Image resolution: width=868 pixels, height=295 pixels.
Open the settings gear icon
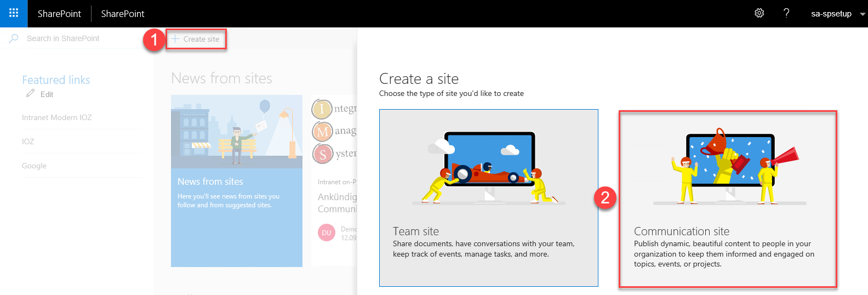click(x=759, y=13)
